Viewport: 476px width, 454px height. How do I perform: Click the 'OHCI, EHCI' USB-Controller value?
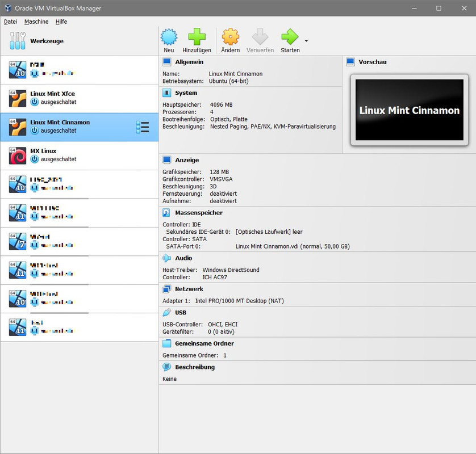(x=223, y=324)
